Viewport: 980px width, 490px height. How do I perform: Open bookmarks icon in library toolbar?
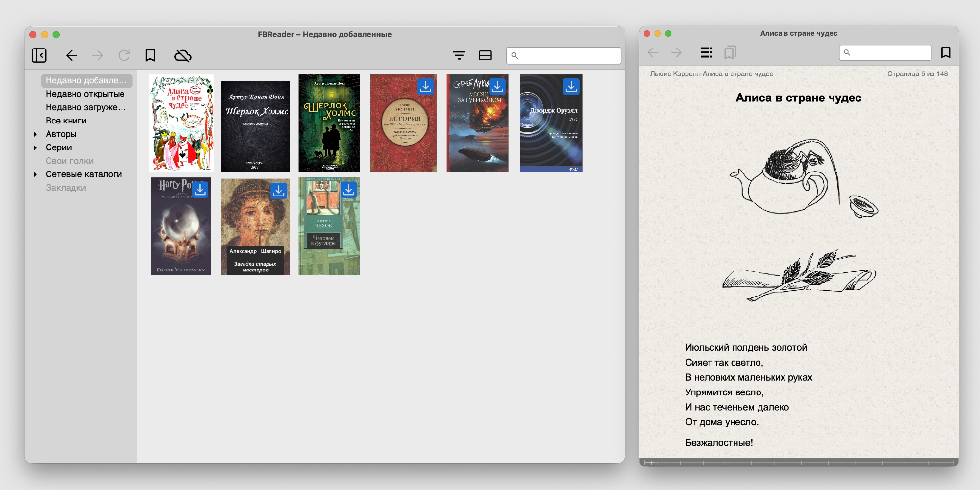[150, 55]
